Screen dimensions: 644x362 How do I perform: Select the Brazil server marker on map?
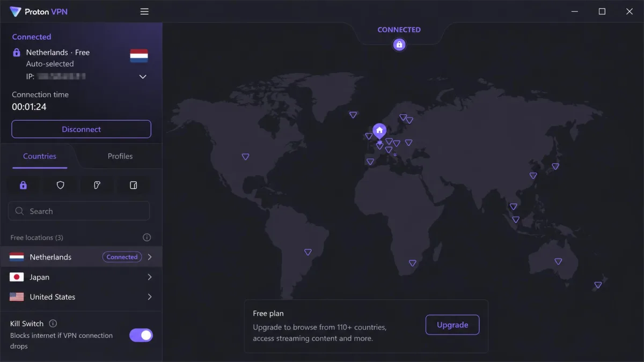pos(308,252)
